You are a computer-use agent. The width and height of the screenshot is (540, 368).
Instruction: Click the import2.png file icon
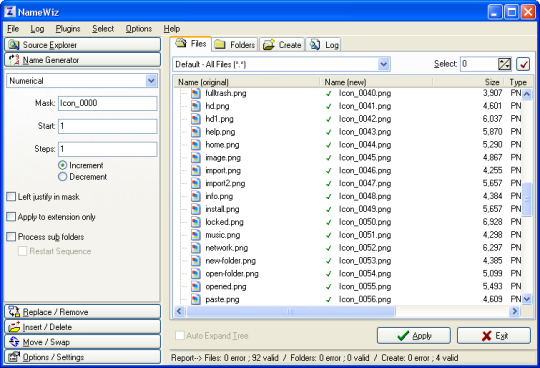point(196,183)
